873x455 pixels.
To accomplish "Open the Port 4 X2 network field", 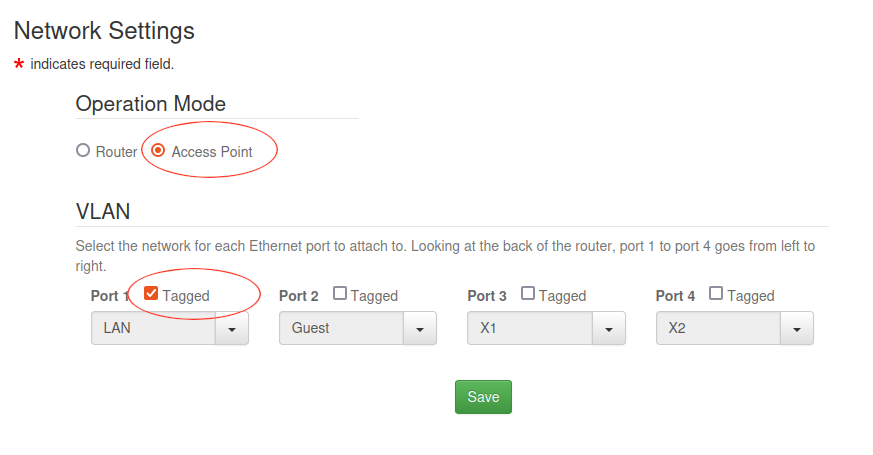I will 717,328.
